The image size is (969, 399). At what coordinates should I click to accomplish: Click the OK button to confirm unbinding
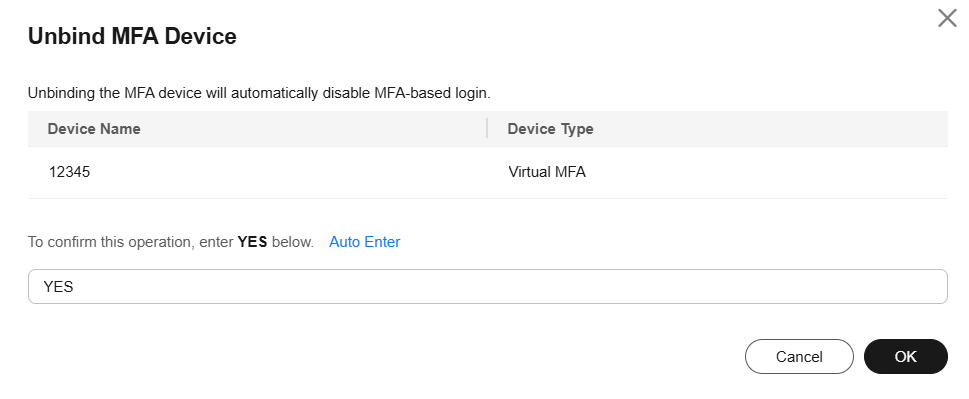[905, 356]
